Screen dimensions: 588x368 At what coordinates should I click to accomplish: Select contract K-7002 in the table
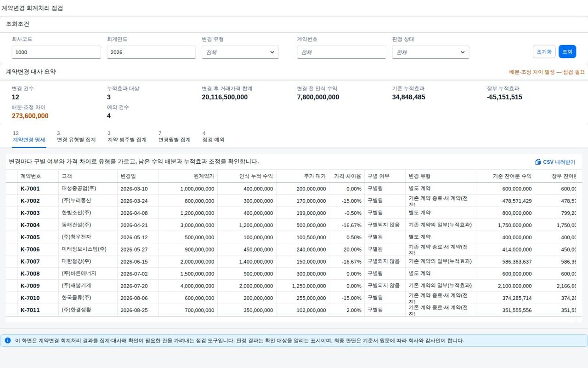(30, 201)
